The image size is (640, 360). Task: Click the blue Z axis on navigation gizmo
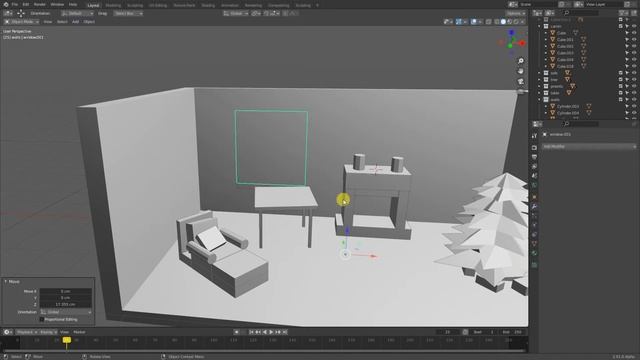pos(511,32)
